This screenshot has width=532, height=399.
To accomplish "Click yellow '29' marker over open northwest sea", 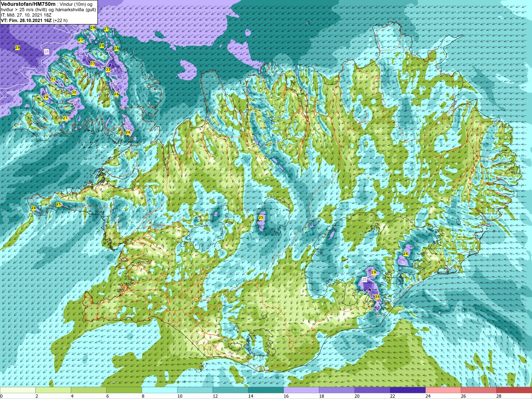I will 17,48.
